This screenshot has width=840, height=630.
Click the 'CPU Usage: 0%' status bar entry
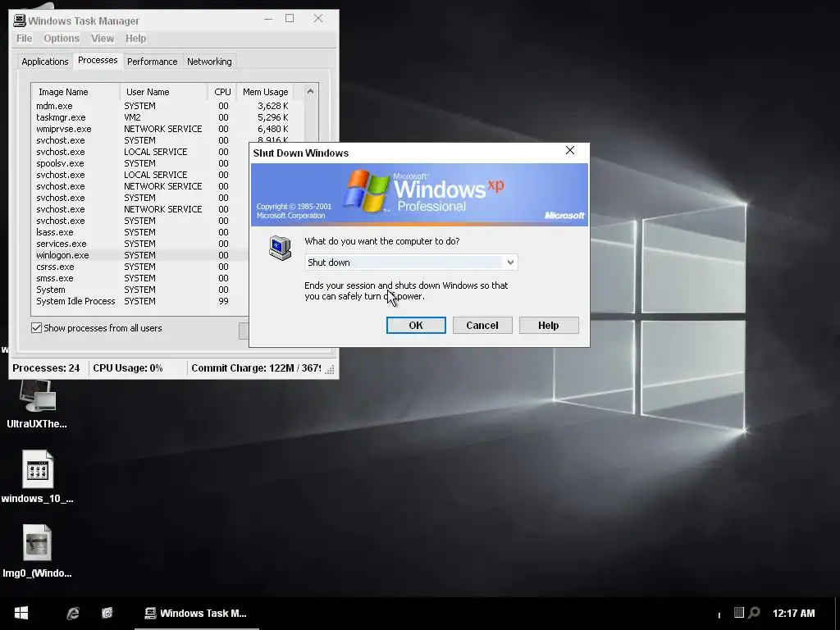pos(127,368)
